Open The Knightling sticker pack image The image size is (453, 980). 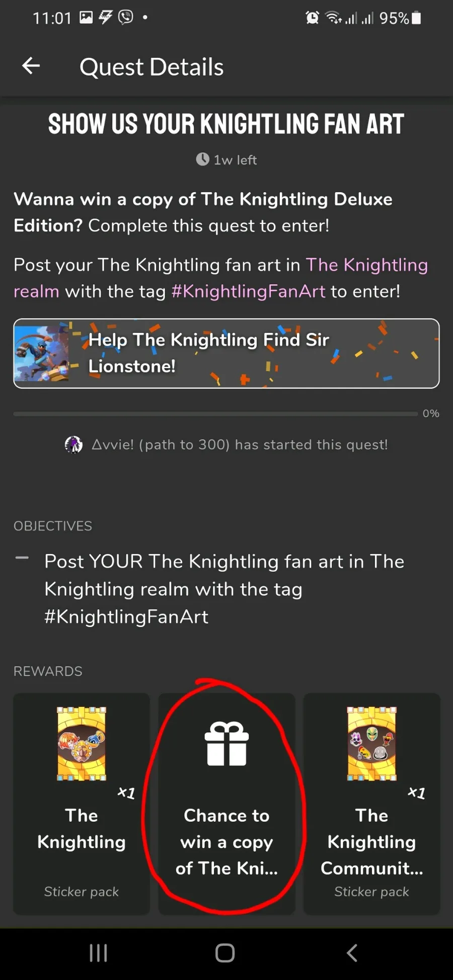point(82,744)
